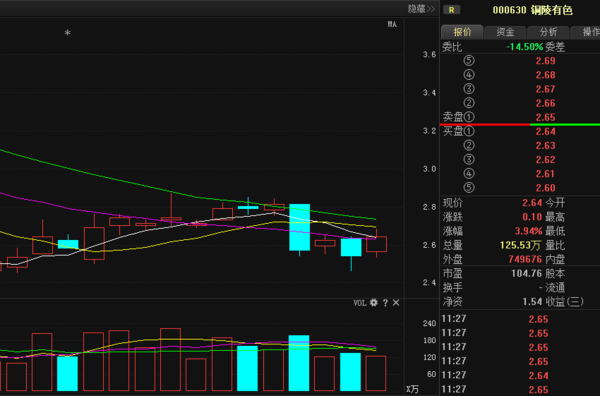Viewport: 600px width, 396px height.
Task: Click the VOL help question mark
Action: point(385,303)
